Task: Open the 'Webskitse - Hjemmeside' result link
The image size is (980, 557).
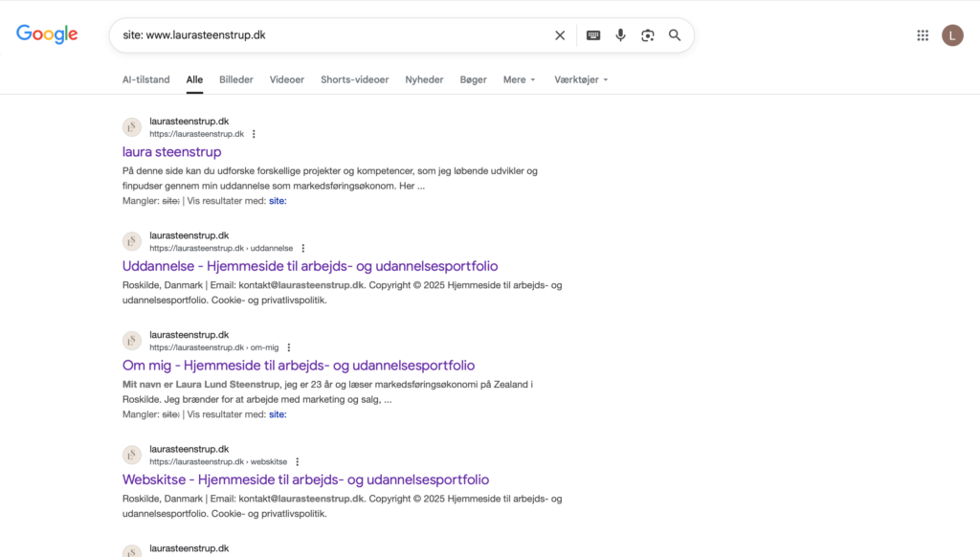Action: tap(305, 480)
